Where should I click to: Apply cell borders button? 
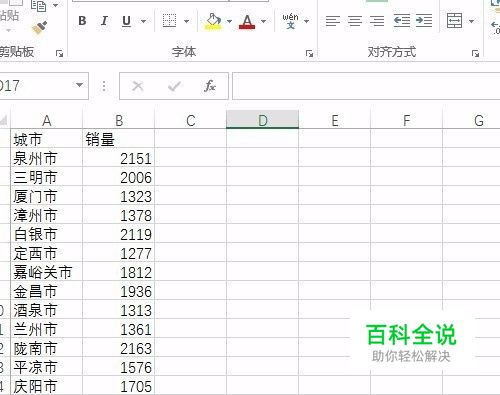(169, 21)
